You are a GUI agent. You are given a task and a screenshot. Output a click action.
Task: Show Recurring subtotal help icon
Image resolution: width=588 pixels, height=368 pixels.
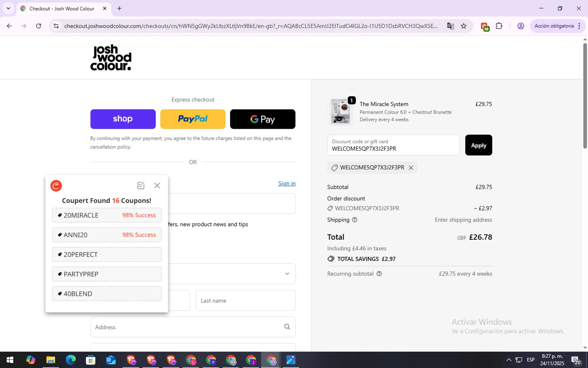pyautogui.click(x=379, y=274)
